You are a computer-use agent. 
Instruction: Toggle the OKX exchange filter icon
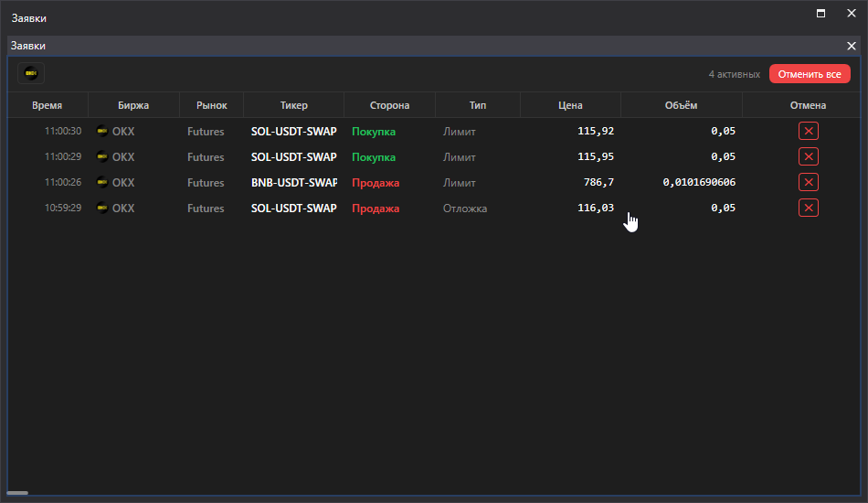[31, 73]
